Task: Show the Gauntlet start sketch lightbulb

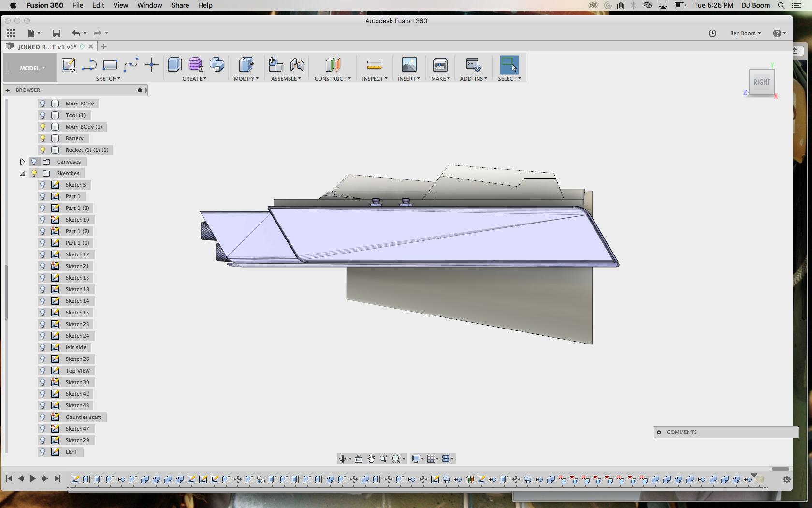Action: point(43,417)
